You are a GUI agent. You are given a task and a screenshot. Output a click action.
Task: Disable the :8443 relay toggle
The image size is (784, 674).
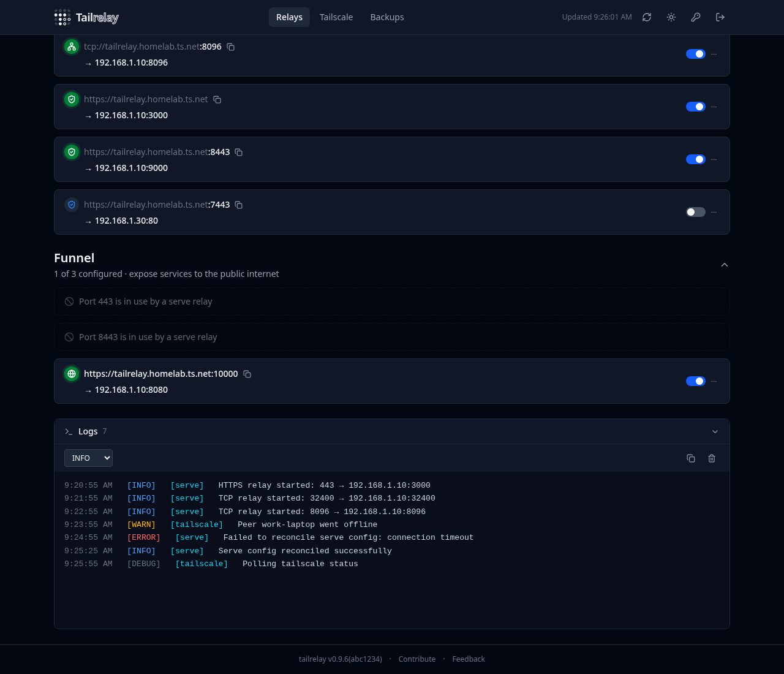coord(696,159)
